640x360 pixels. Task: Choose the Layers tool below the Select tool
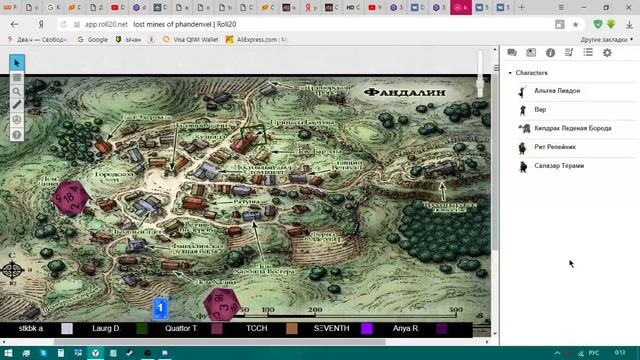[x=17, y=77]
